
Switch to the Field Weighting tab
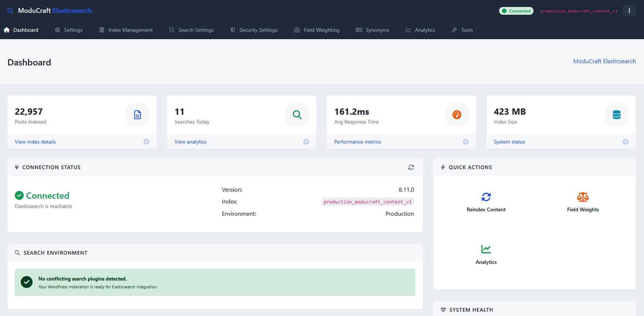pos(317,30)
